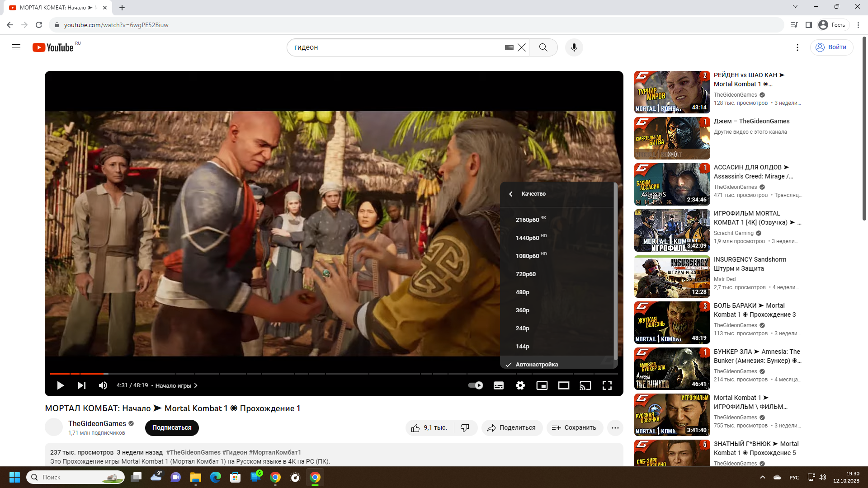Go back from Качество menu
Image resolution: width=868 pixels, height=488 pixels.
(x=511, y=194)
